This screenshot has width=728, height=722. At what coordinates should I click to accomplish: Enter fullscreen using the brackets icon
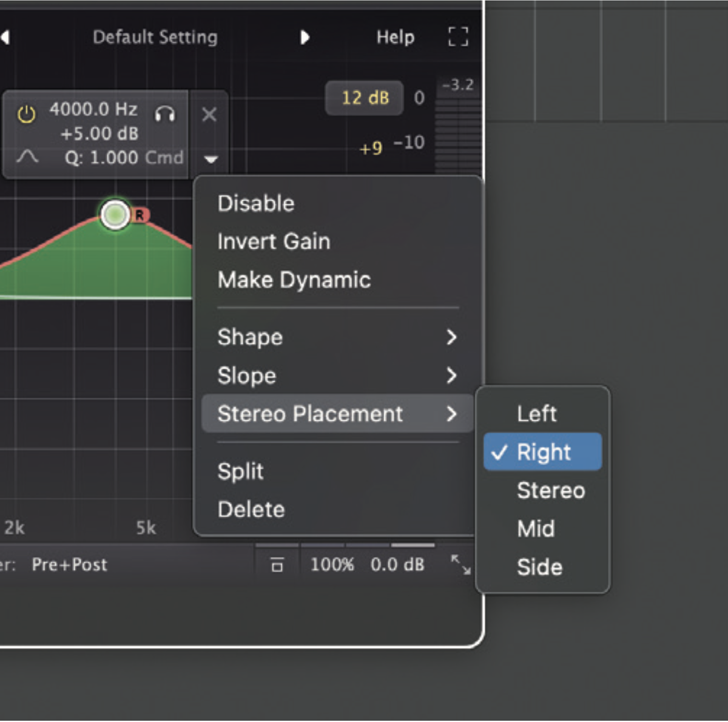point(458,37)
